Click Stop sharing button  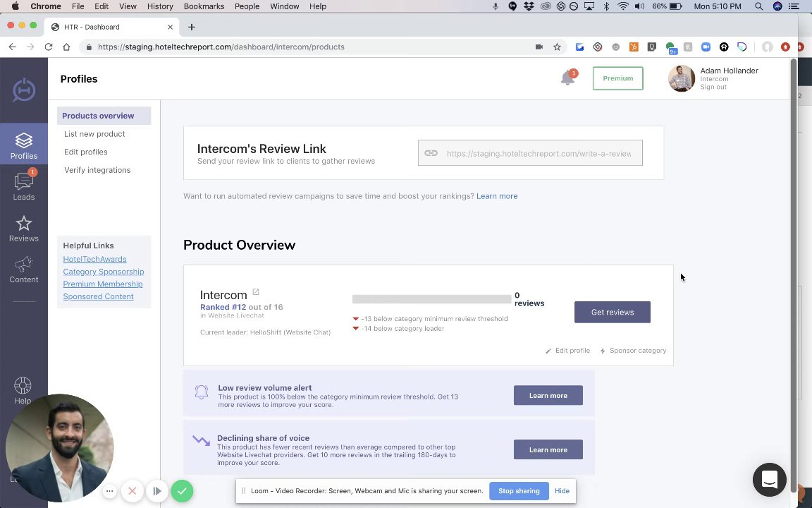pos(519,491)
